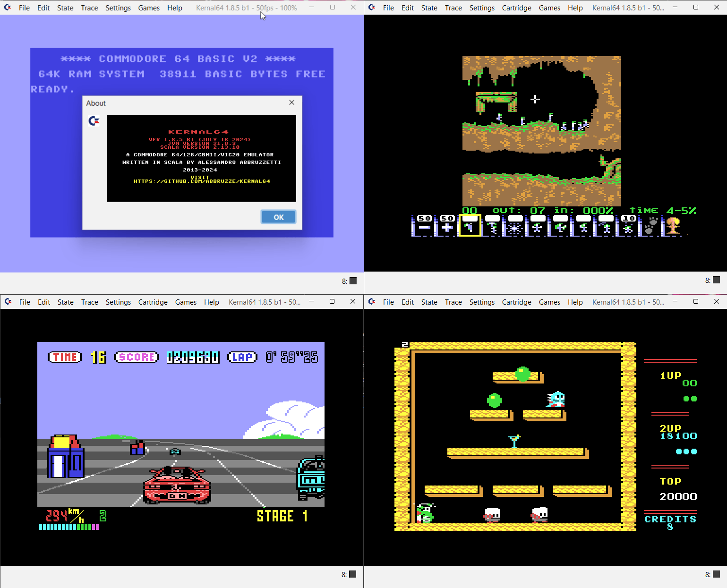This screenshot has width=727, height=588.
Task: Click the paw-print pause icon in Lemmings
Action: [651, 225]
